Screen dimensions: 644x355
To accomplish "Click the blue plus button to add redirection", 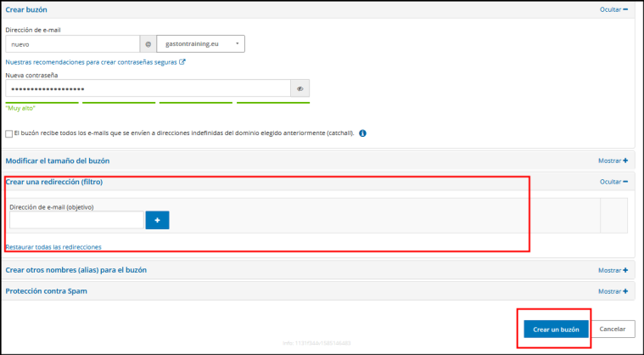I will 157,220.
